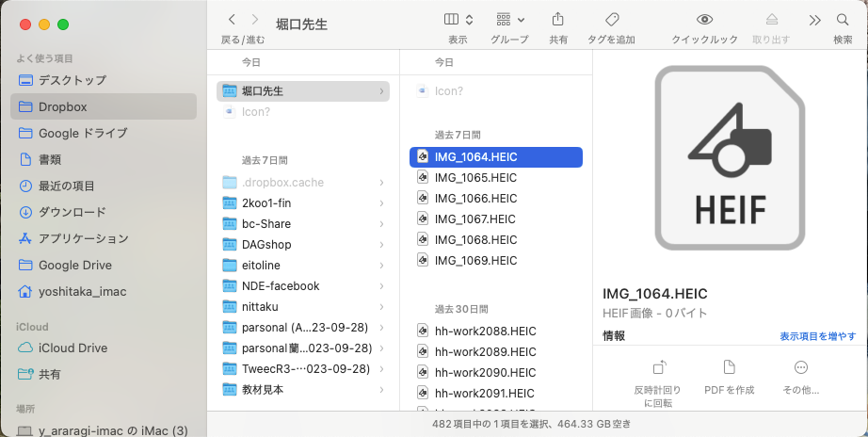This screenshot has width=868, height=437.
Task: Select file hh-work2090.HEIC
Action: (x=496, y=373)
